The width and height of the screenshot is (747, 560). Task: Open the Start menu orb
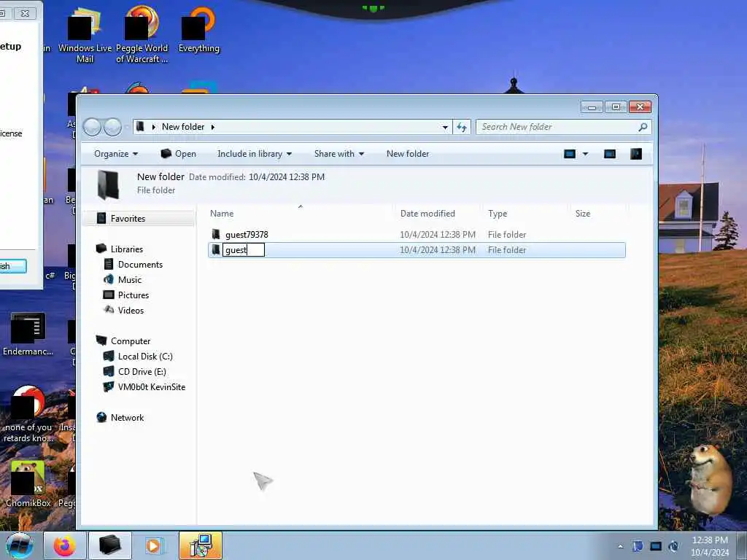(x=20, y=545)
